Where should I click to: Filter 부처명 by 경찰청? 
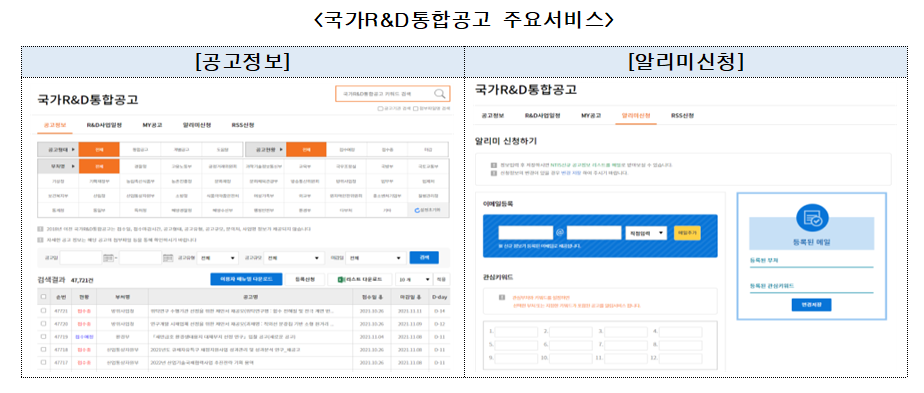140,166
